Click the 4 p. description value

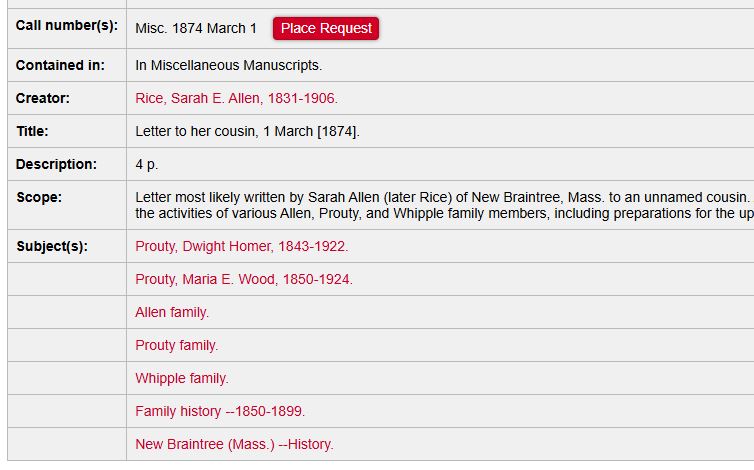click(147, 164)
